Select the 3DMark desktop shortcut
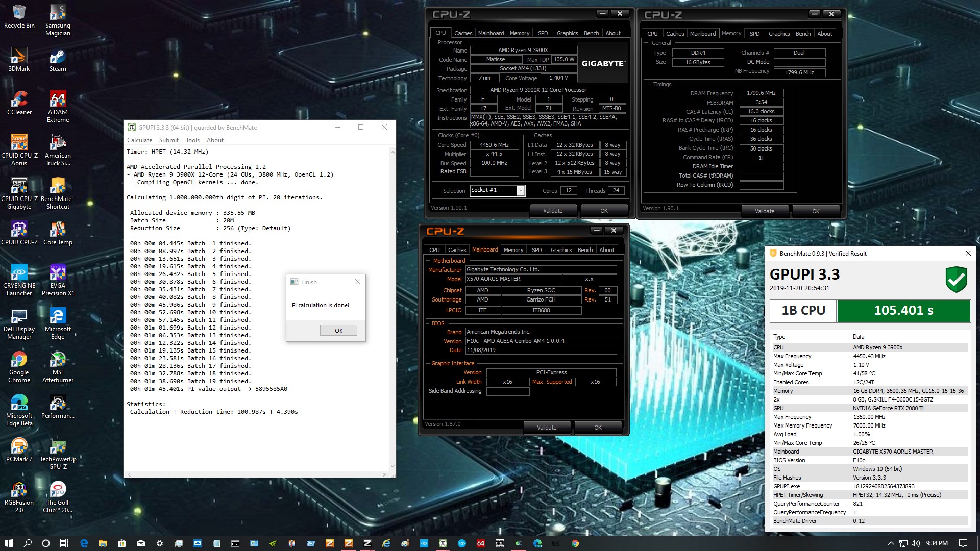 point(19,60)
